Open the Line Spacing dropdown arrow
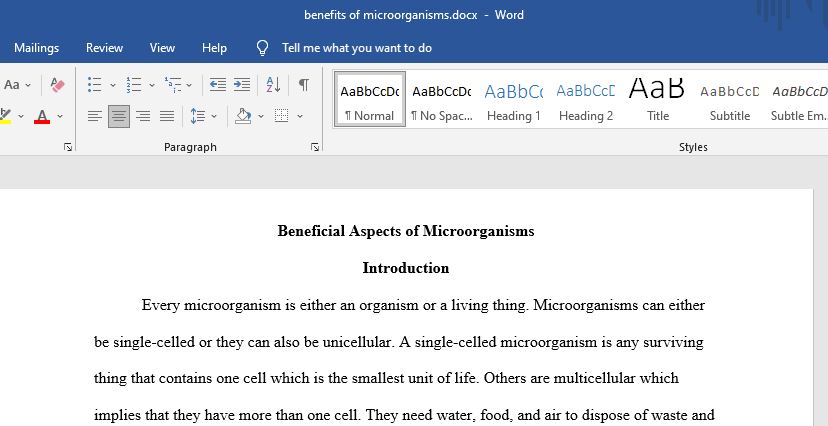 click(214, 116)
